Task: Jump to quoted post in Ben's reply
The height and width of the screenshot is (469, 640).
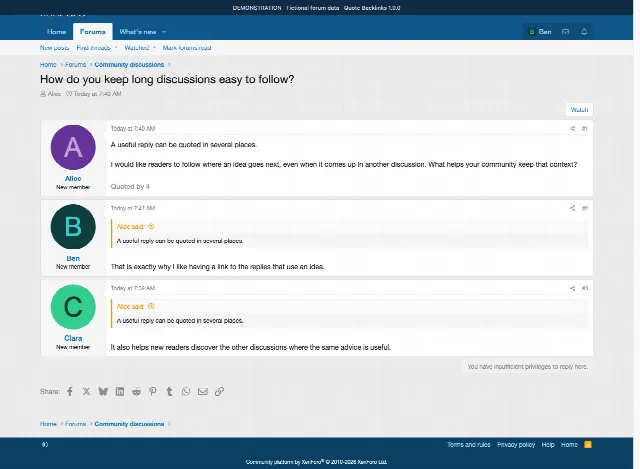Action: click(x=151, y=226)
